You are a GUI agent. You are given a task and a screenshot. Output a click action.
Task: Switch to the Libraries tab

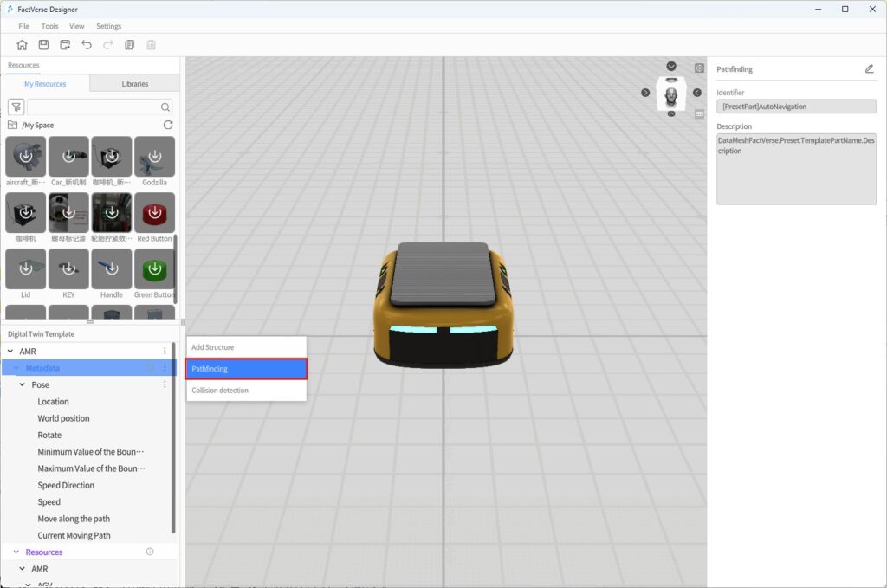pyautogui.click(x=134, y=84)
